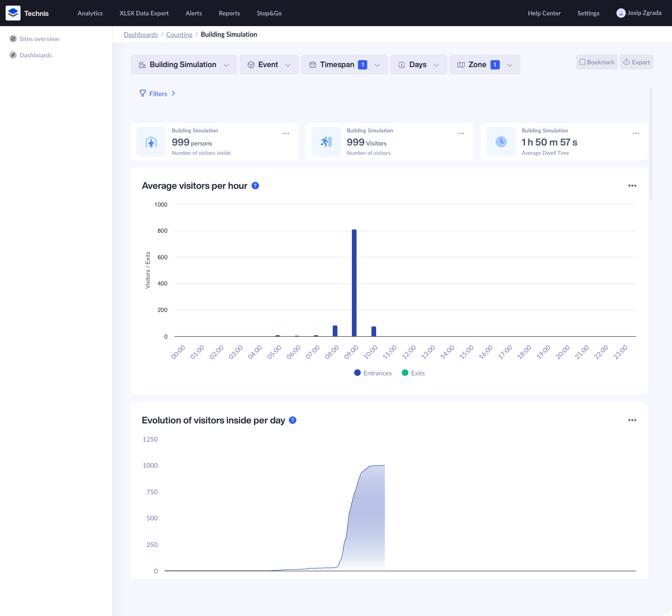Open three-dot menu of Evolution chart
The width and height of the screenshot is (672, 616).
[x=632, y=420]
